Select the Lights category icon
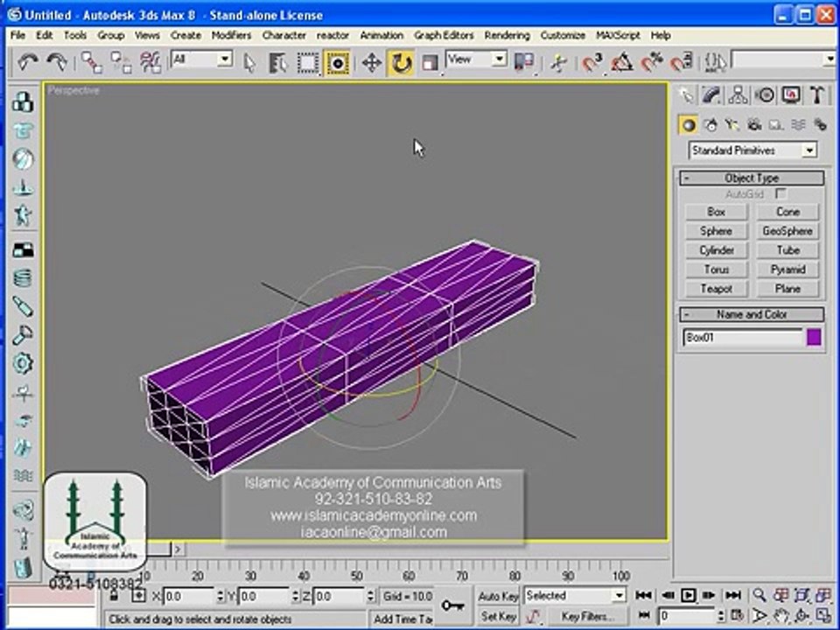 tap(731, 125)
